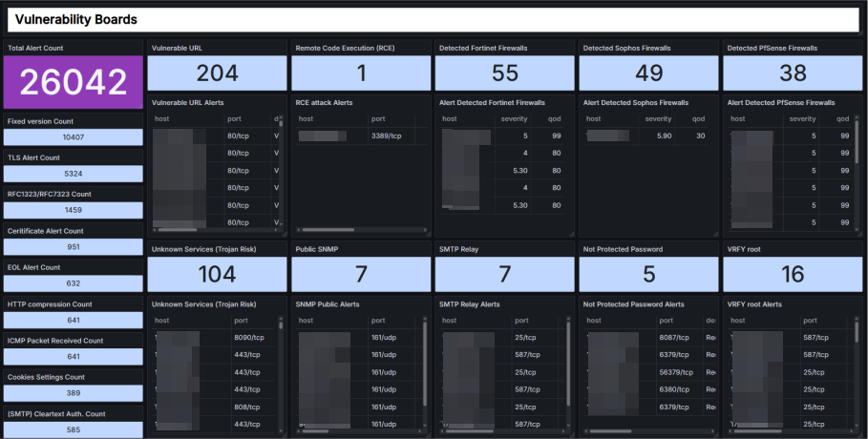The height and width of the screenshot is (439, 868).
Task: Click the qod value 30 in Sophos table
Action: (700, 136)
